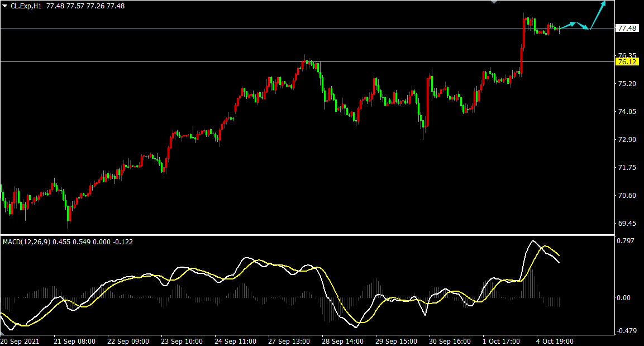644x346 pixels.
Task: Open the CL.Exp,H1 chart dropdown triangle
Action: coord(4,6)
